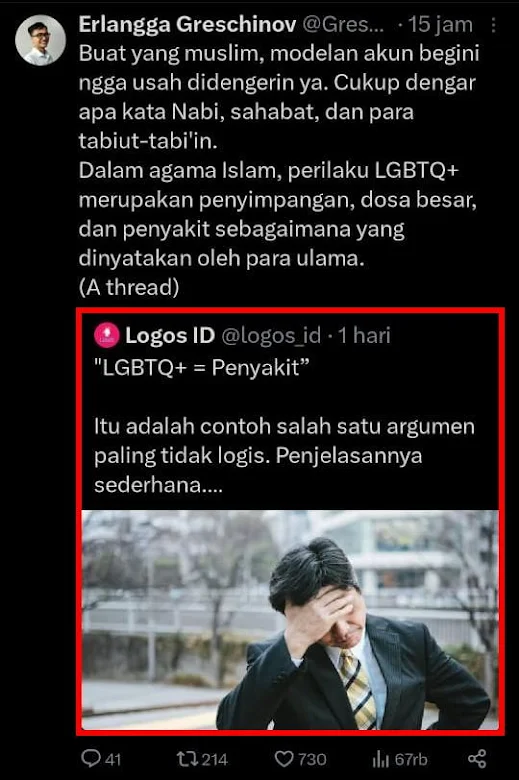Open quoted text "Itu adalah contoh salah satu argumen"
This screenshot has width=519, height=780.
[x=284, y=427]
